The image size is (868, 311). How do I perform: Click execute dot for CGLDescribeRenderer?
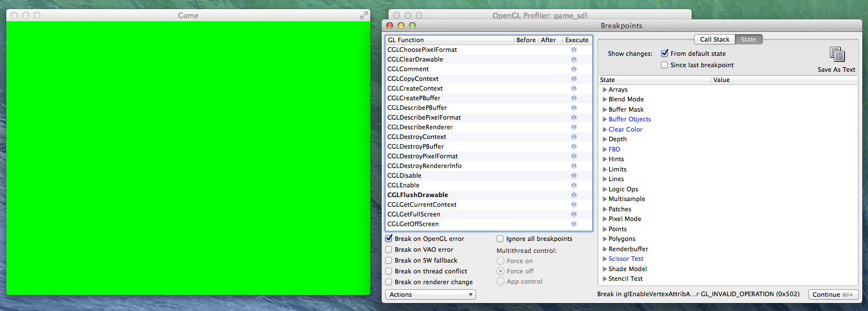[x=574, y=127]
